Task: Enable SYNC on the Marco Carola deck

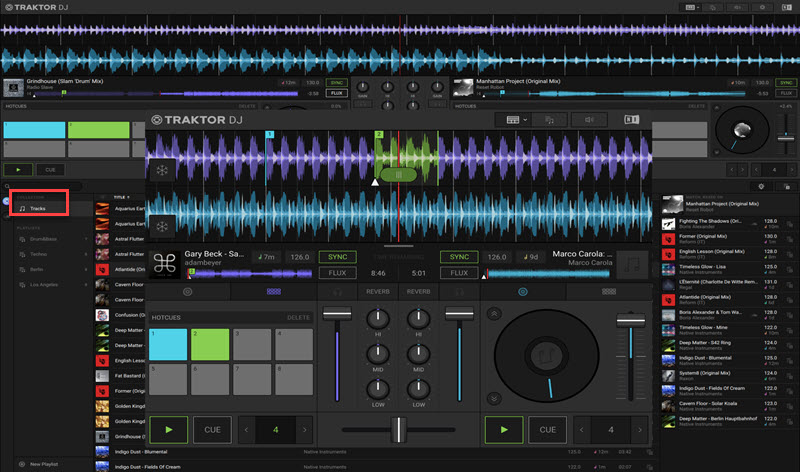Action: point(459,257)
